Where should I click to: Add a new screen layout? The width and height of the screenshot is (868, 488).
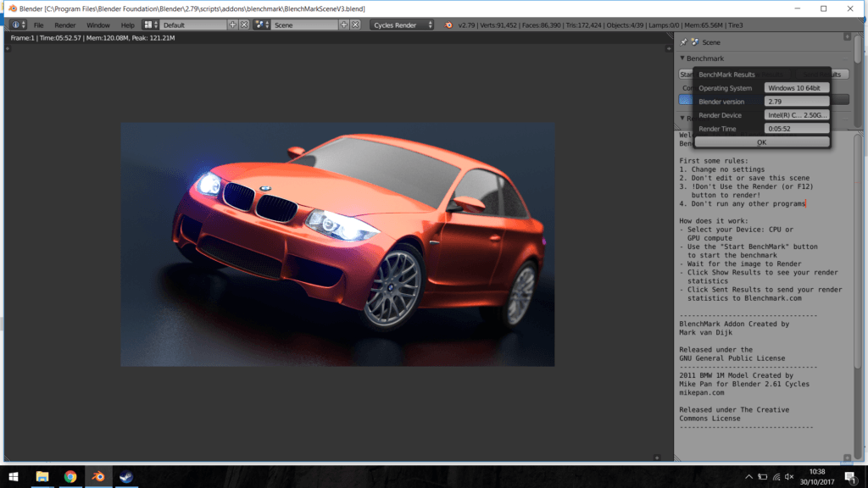(x=232, y=25)
